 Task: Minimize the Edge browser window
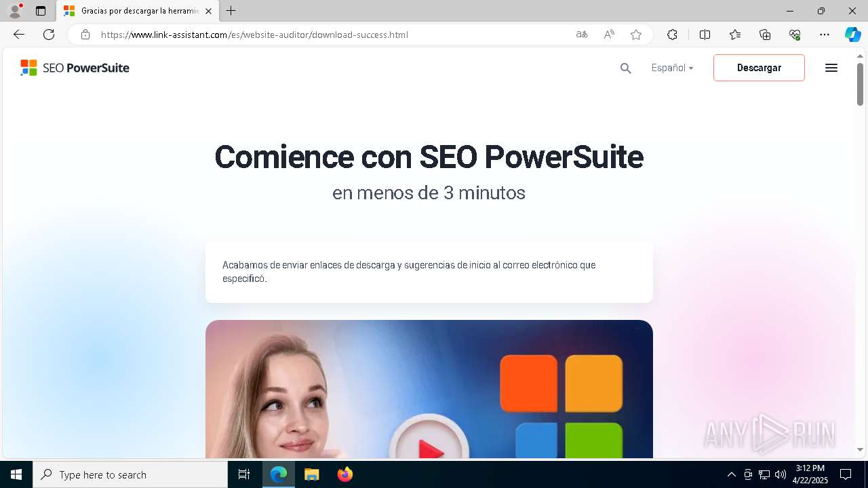(790, 11)
